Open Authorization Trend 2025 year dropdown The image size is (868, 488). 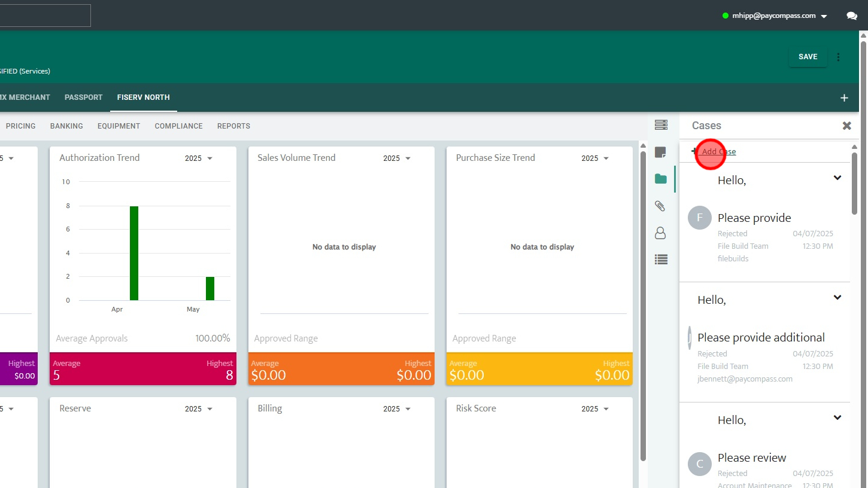click(x=199, y=158)
